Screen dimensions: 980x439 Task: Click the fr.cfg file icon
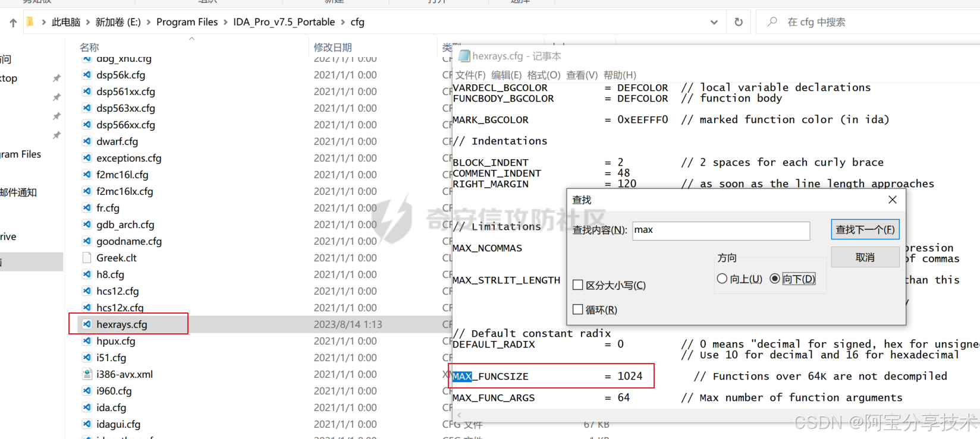pyautogui.click(x=87, y=208)
